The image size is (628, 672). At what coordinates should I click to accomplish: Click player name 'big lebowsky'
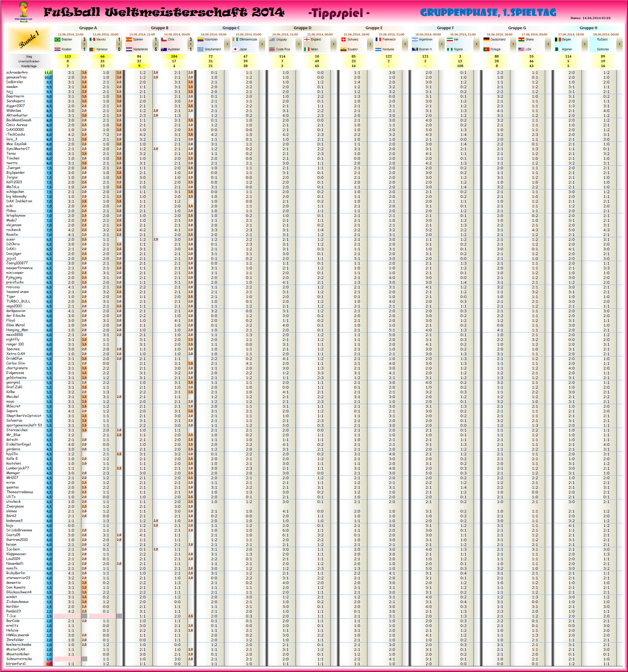16,196
